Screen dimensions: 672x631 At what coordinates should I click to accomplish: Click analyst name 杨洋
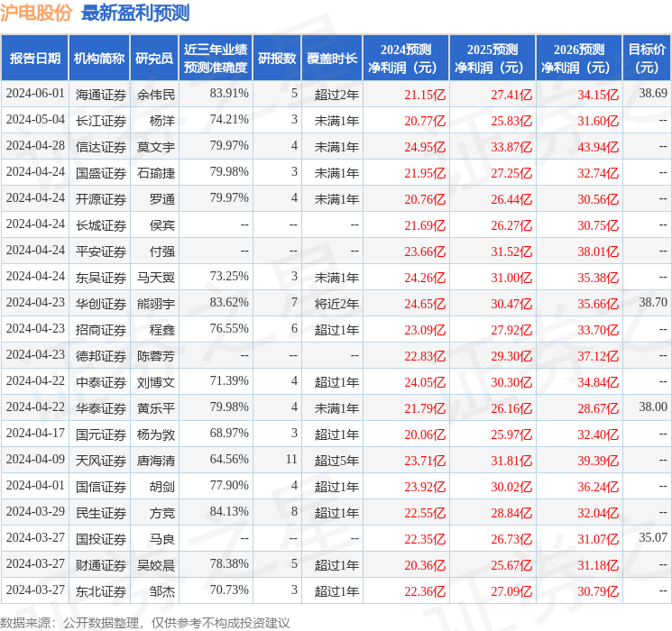[x=162, y=121]
